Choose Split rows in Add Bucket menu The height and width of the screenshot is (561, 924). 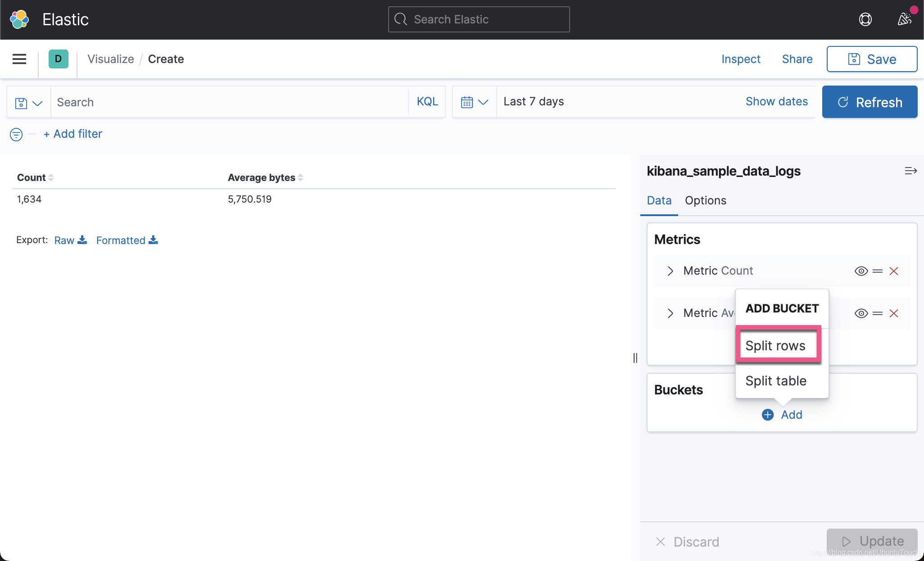pyautogui.click(x=775, y=346)
